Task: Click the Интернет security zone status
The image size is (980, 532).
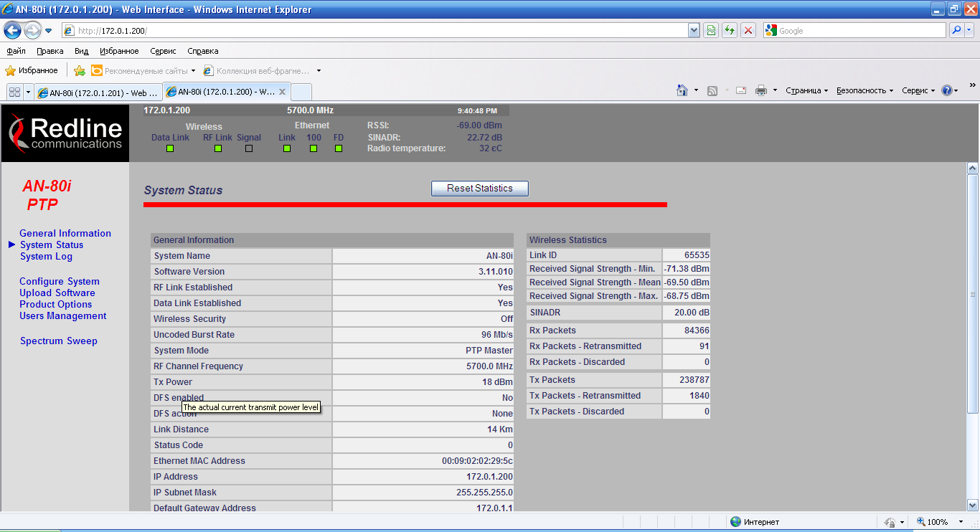Action: point(755,522)
